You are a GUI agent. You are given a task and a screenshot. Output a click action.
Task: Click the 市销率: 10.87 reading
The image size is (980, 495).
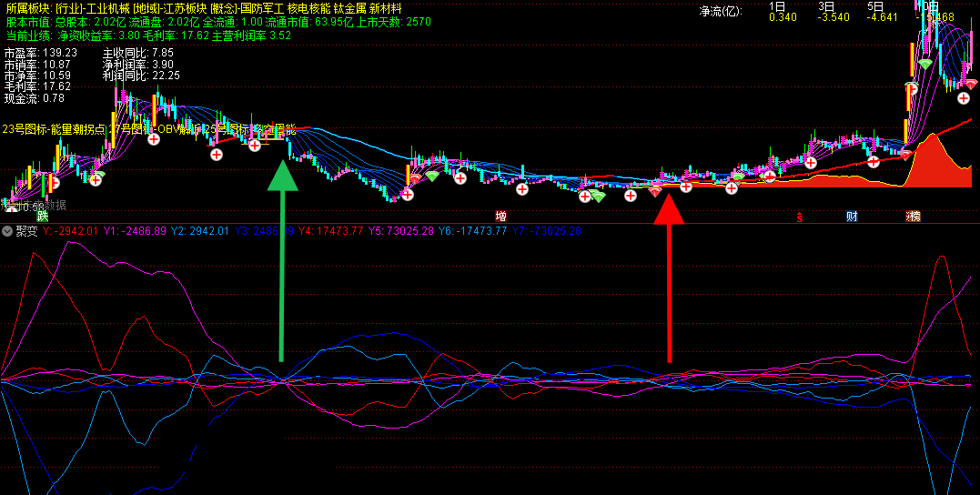click(x=37, y=65)
